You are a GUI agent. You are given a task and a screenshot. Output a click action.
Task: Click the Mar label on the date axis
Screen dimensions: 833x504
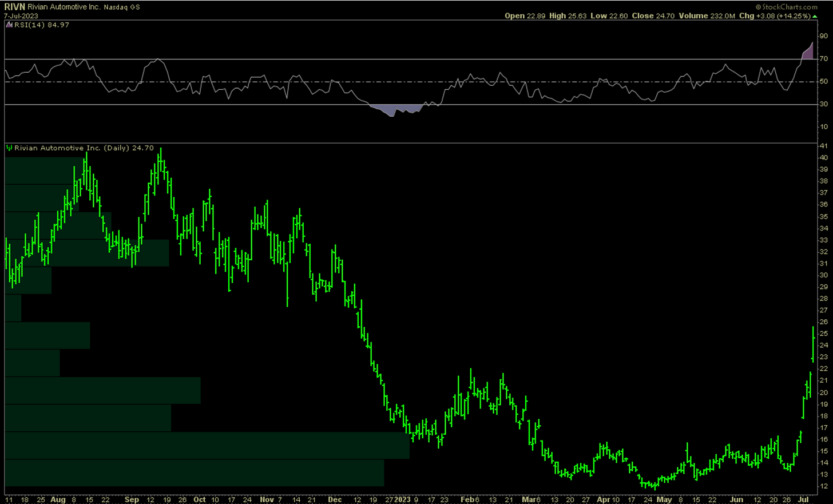(529, 499)
